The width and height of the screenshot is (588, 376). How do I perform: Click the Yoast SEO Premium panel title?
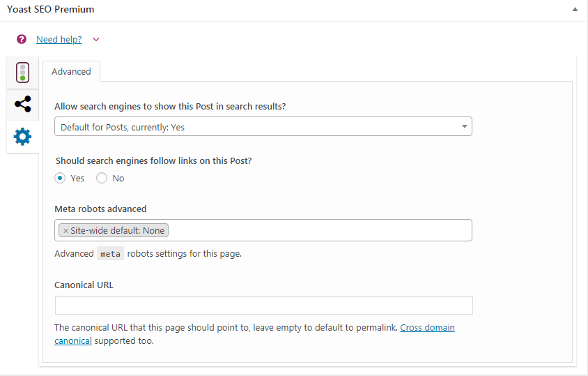51,9
